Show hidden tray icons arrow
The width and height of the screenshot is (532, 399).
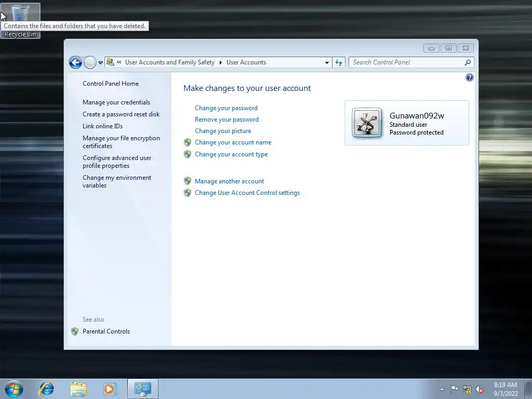442,389
